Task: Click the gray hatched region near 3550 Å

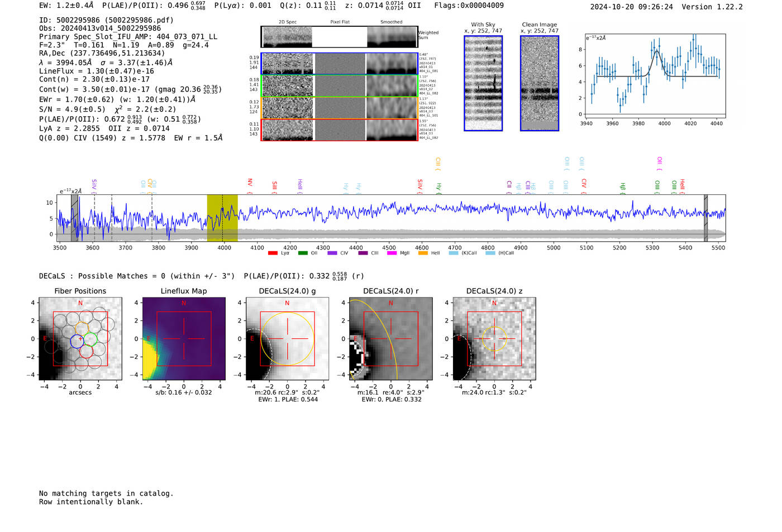Action: click(x=74, y=218)
